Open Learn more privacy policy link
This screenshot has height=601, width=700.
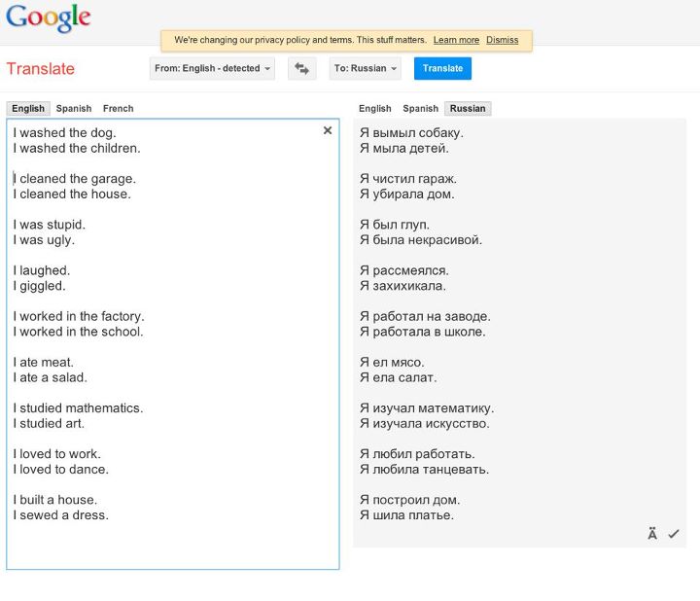[456, 40]
